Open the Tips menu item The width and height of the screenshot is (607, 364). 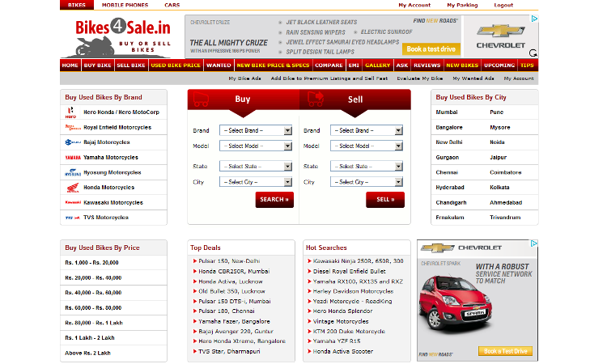click(x=527, y=66)
